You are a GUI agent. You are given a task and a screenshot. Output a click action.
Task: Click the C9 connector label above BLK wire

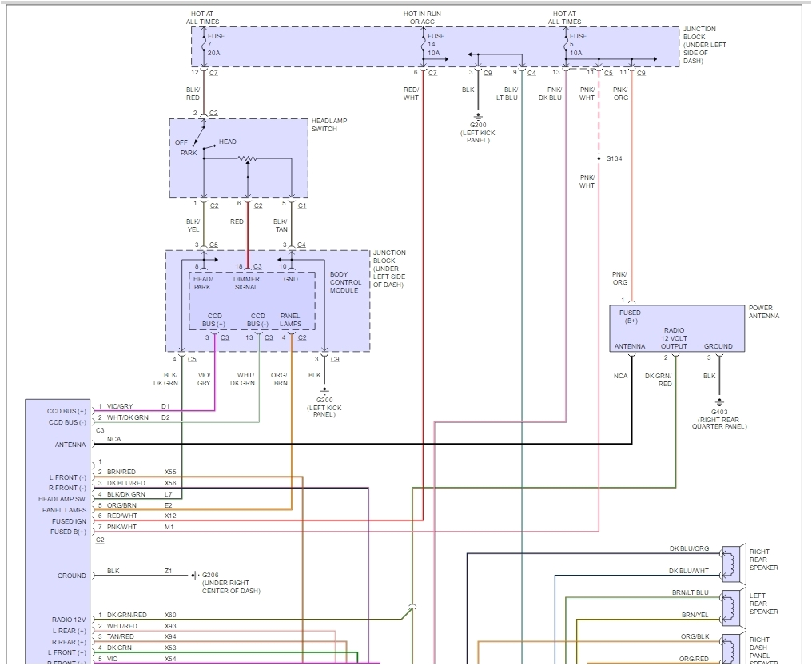pos(486,70)
